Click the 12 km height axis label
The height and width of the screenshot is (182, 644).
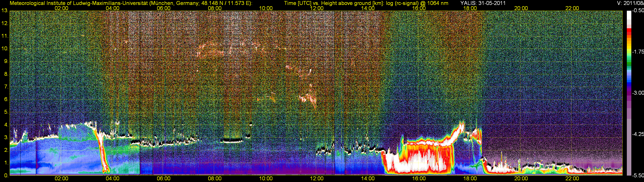pos(5,23)
